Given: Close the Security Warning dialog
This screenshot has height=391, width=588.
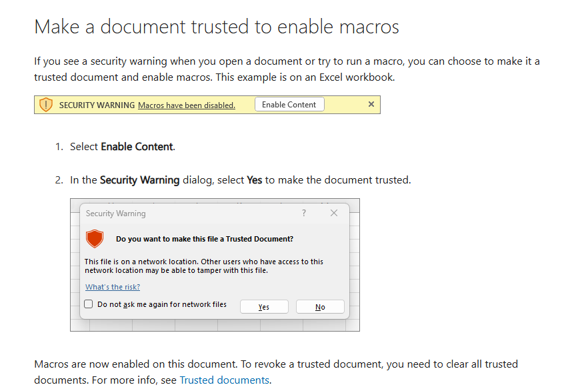Looking at the screenshot, I should coord(333,213).
